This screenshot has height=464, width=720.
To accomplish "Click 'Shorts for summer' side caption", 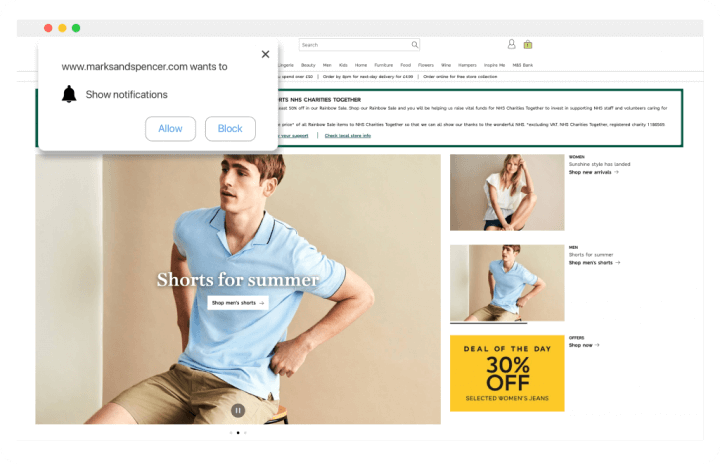I will click(591, 255).
